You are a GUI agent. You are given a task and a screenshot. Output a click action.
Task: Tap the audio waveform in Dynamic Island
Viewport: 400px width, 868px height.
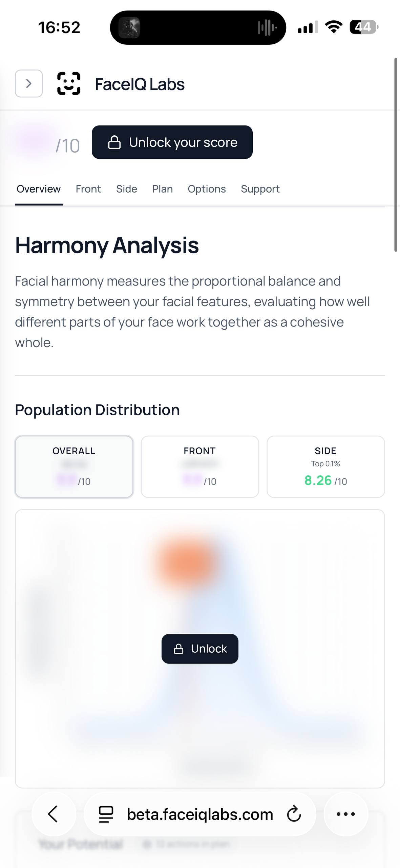point(267,27)
